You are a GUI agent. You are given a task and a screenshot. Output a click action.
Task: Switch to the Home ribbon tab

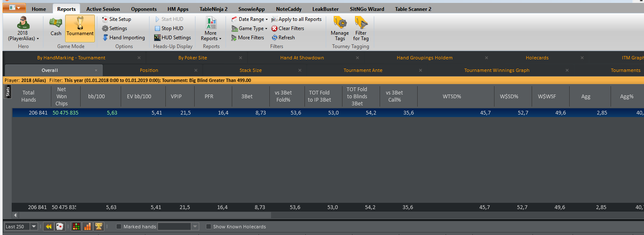tap(39, 9)
